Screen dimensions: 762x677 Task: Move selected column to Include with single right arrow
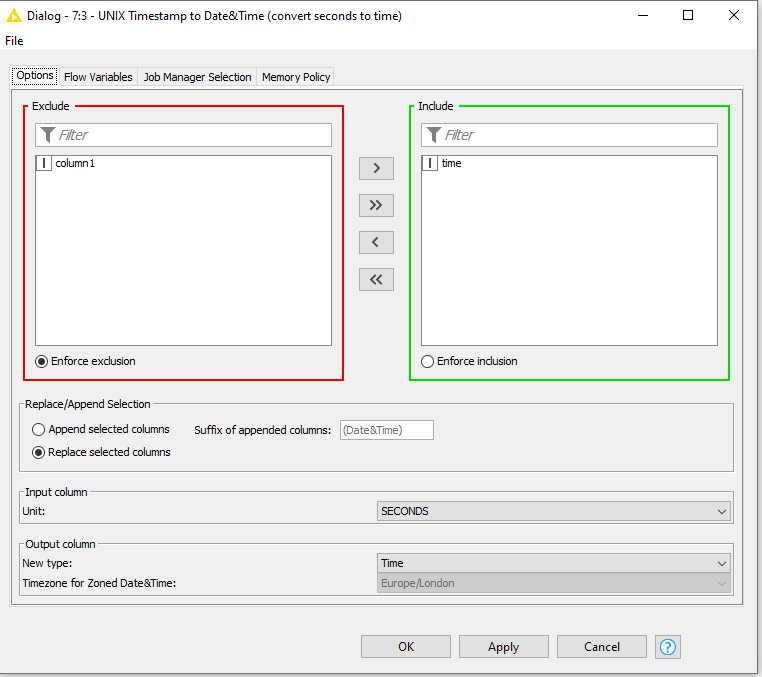(x=376, y=168)
